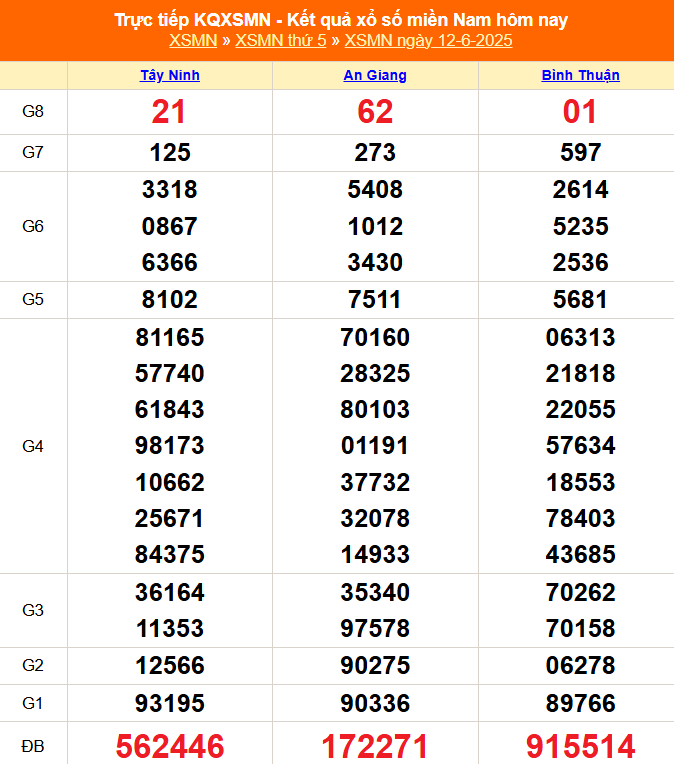Open 'XSMN ngày 12-6-2025' link
The height and width of the screenshot is (764, 674).
[x=428, y=41]
